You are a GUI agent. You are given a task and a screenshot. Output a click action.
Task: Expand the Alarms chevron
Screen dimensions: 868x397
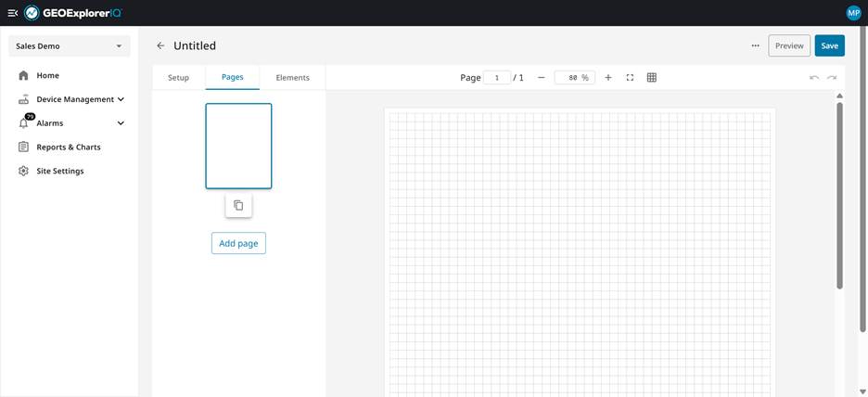(121, 123)
